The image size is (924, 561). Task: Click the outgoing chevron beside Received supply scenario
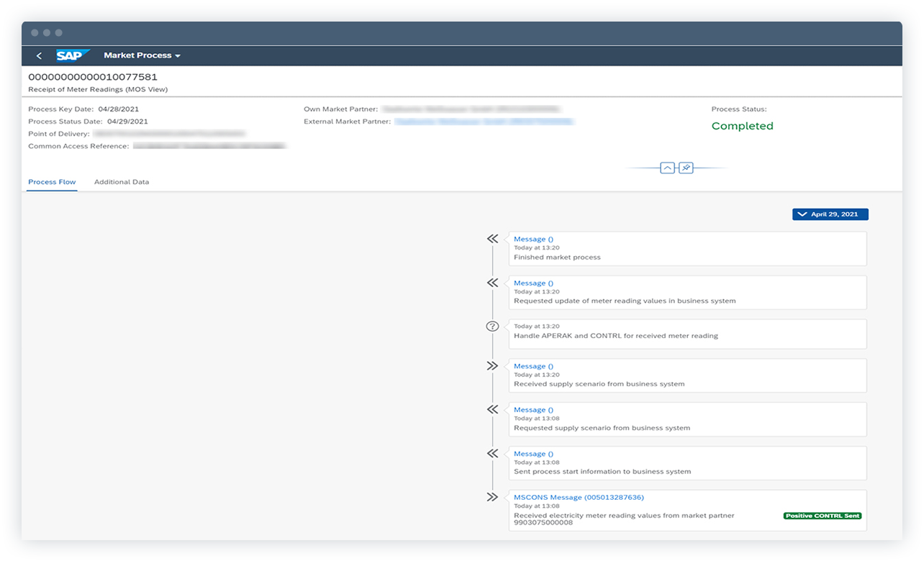(493, 365)
